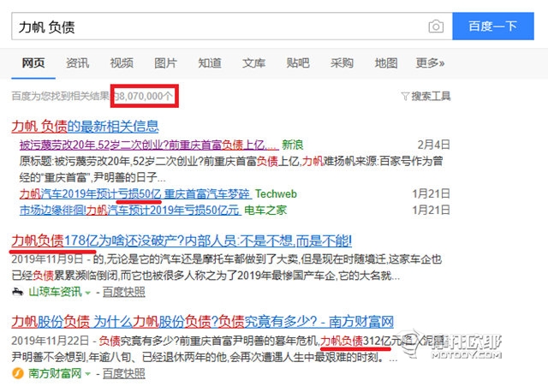Open the 地图 tab
The width and height of the screenshot is (548, 392).
(x=386, y=62)
